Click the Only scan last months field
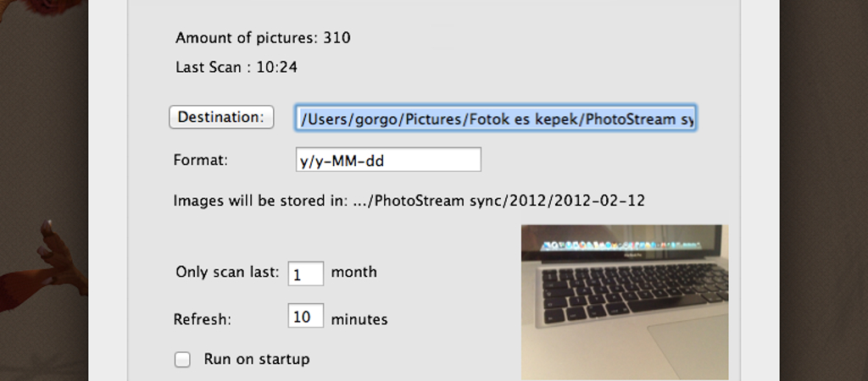Viewport: 868px width, 381px height. pos(305,273)
